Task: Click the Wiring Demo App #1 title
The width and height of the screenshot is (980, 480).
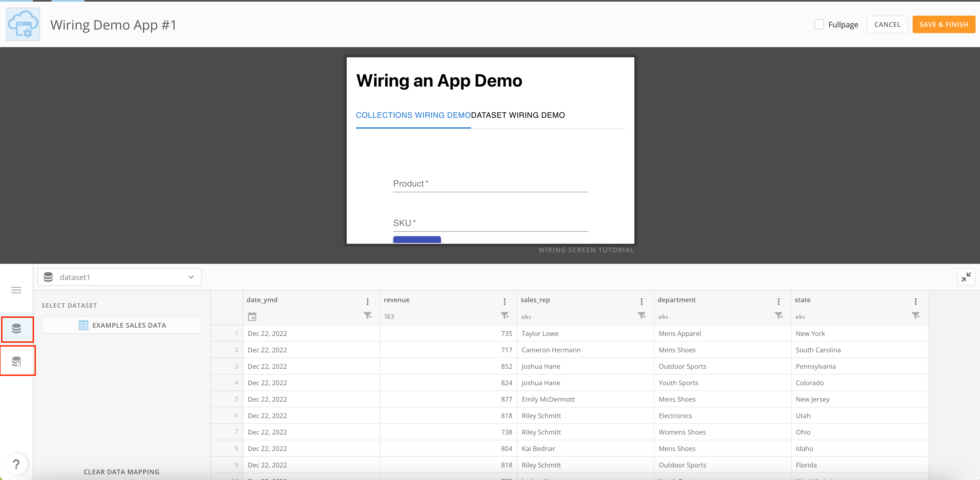Action: click(x=113, y=25)
